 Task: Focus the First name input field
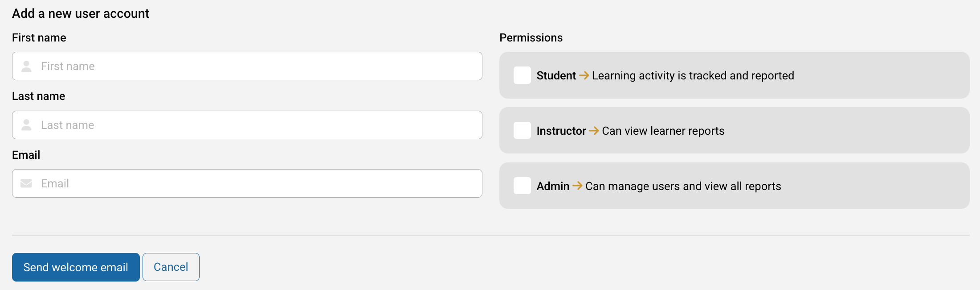coord(247,66)
